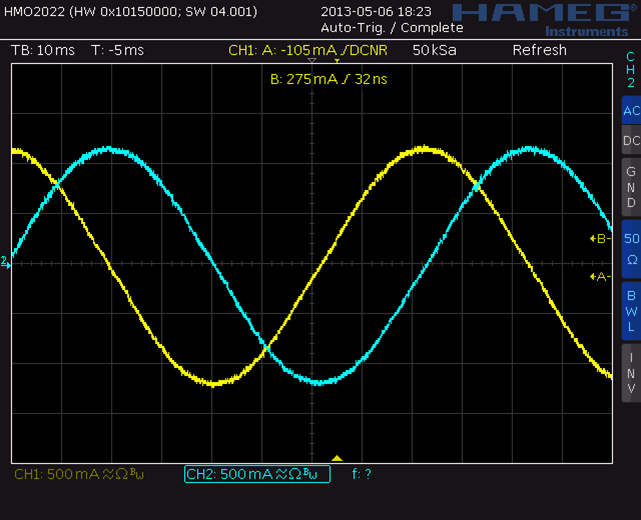This screenshot has height=520, width=641.
Task: Click the f: ? frequency readout
Action: (x=362, y=474)
